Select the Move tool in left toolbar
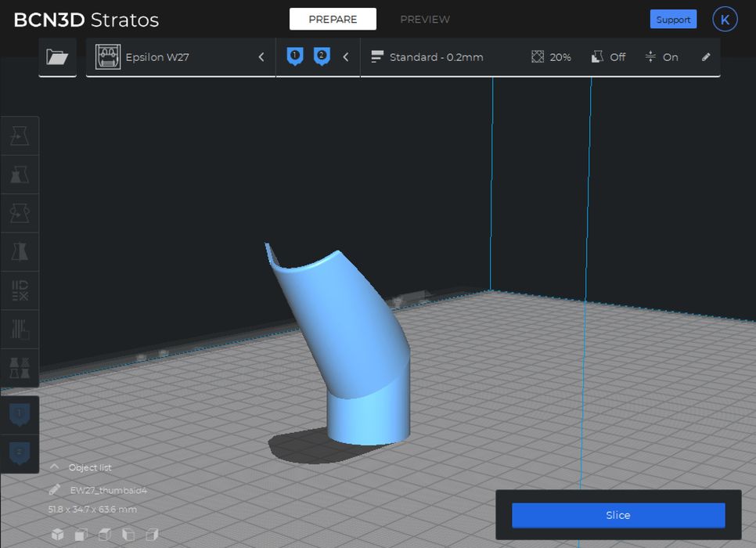756x548 pixels. 20,136
